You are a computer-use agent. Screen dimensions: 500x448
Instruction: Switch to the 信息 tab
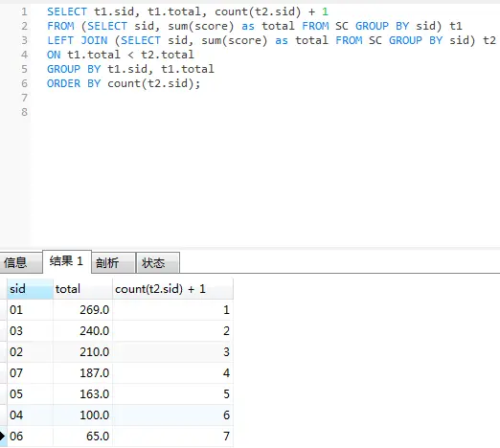click(x=20, y=262)
